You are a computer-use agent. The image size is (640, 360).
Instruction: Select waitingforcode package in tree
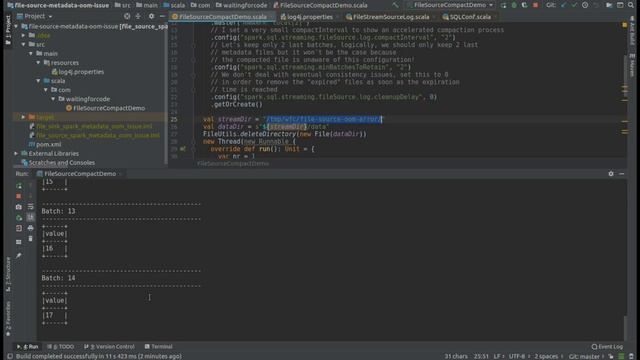[84, 99]
